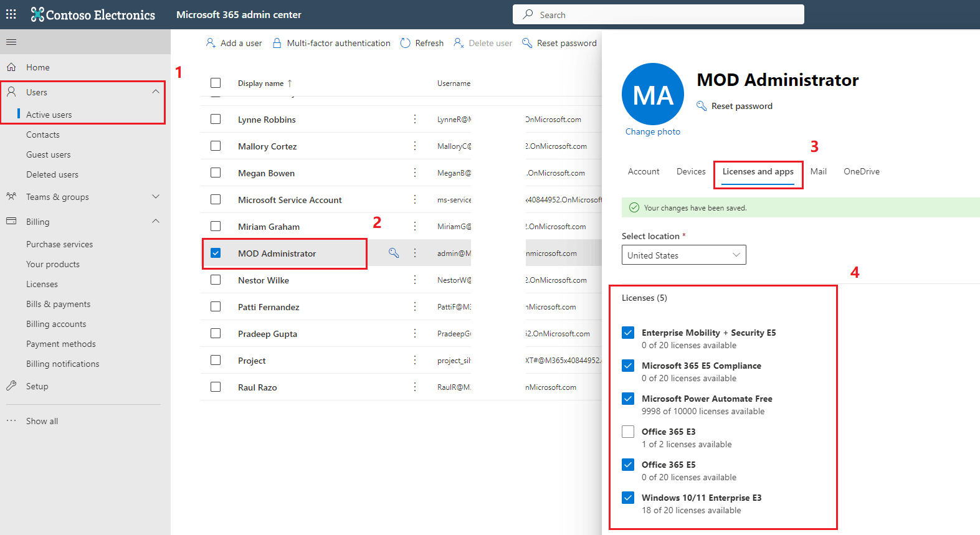Screen dimensions: 980x535
Task: Sort by the Username column header
Action: pos(454,83)
